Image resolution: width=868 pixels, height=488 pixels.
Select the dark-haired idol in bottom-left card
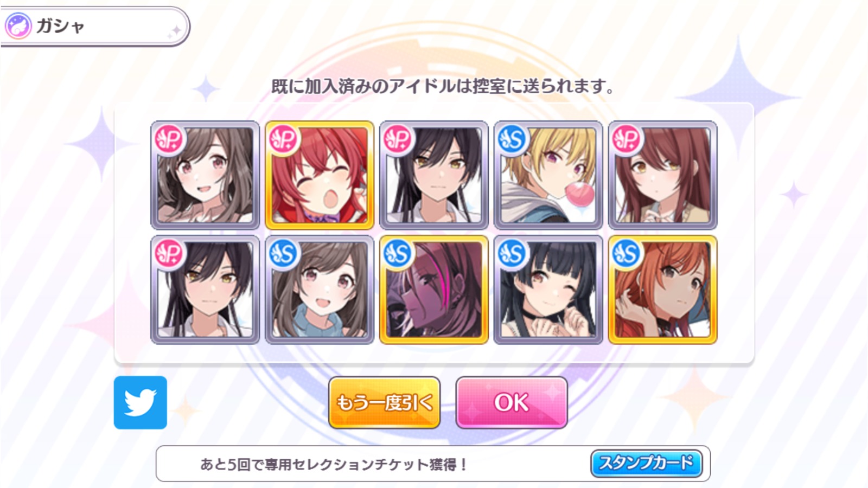205,290
